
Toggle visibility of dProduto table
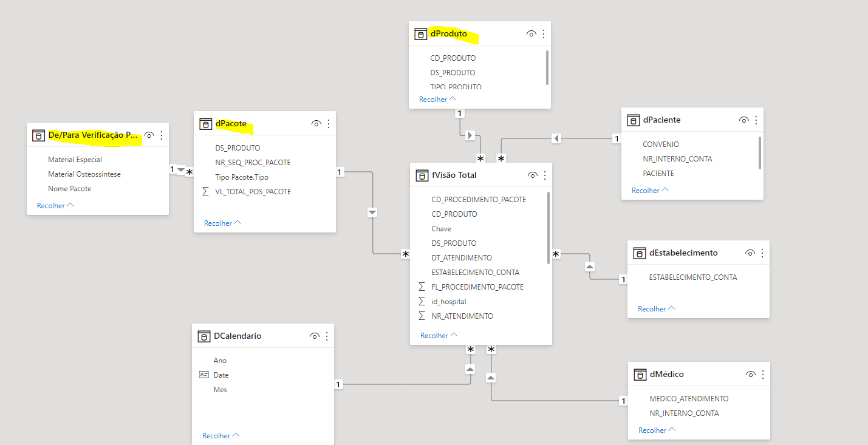[531, 34]
